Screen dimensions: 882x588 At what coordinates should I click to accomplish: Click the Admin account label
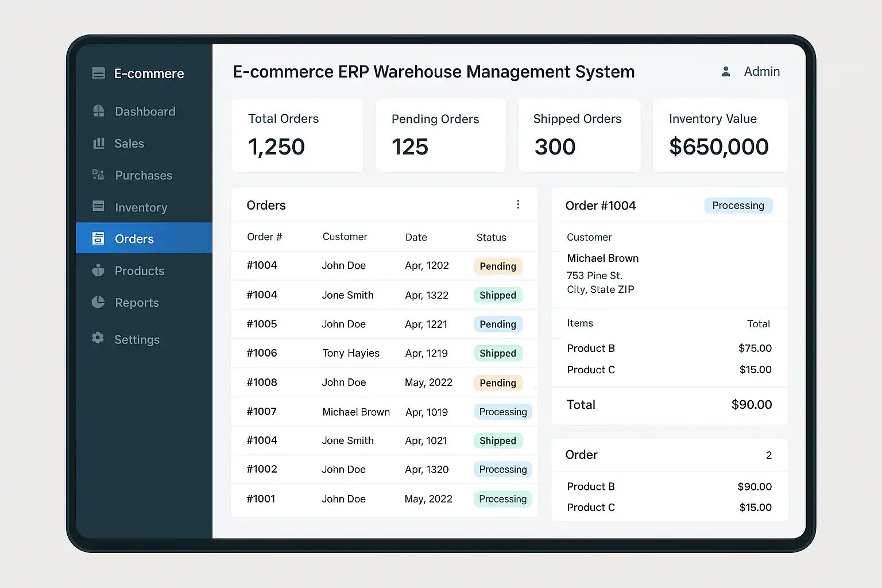tap(761, 72)
